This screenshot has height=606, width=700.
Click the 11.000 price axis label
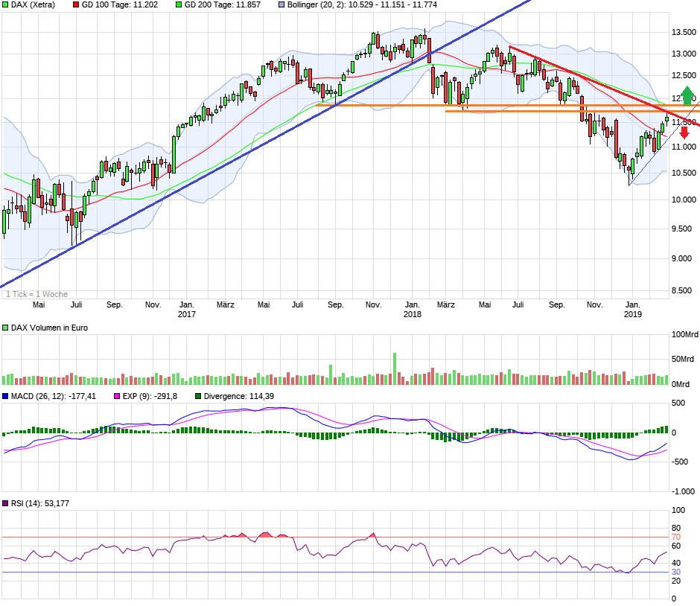pos(684,147)
